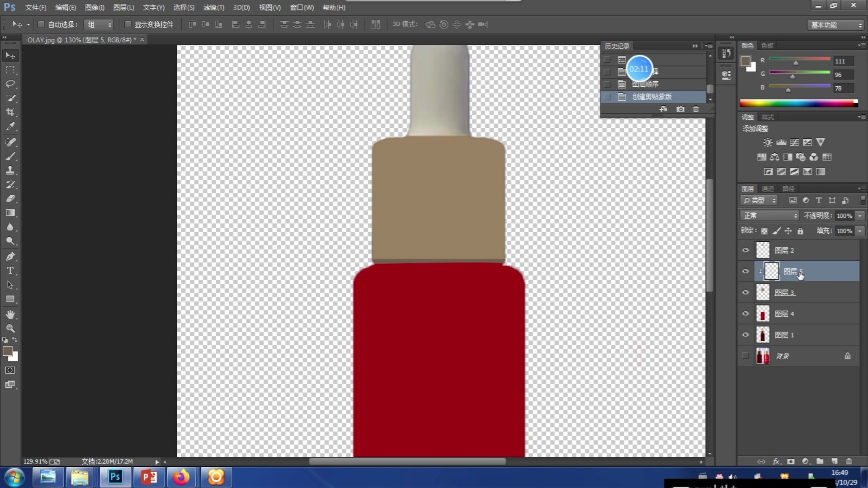Open the 类型 layer filter dropdown
868x488 pixels.
click(x=759, y=200)
